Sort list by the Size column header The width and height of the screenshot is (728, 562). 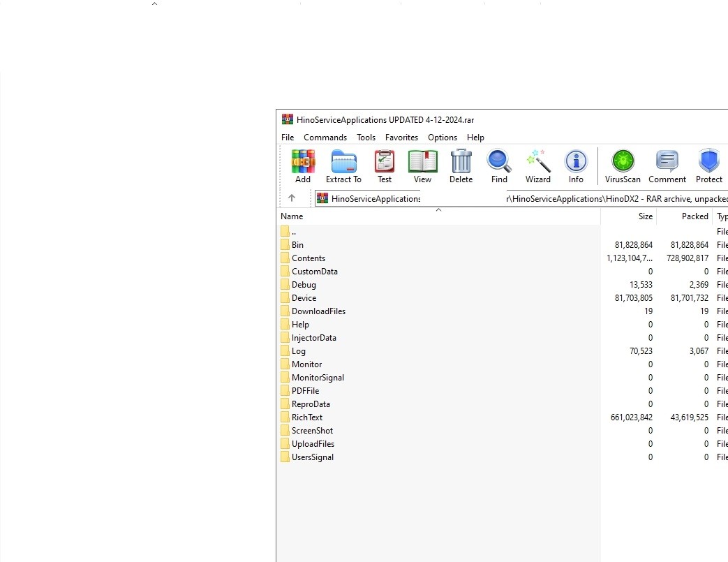629,216
